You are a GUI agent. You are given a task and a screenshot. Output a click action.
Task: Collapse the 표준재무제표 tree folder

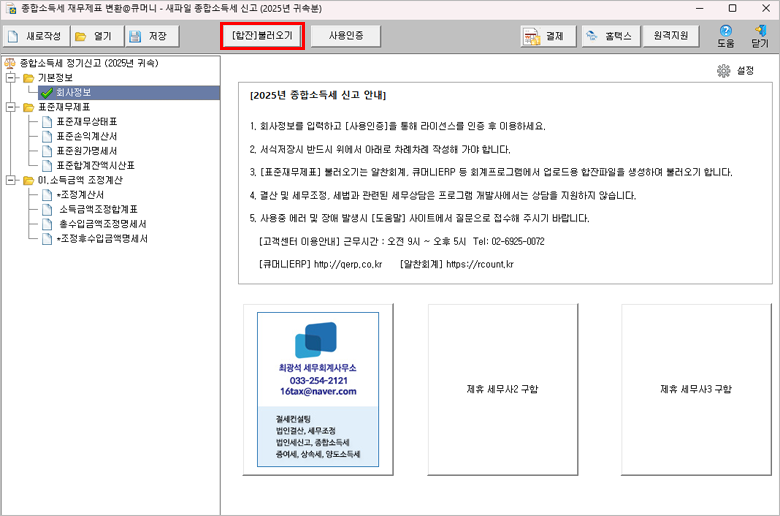(10, 107)
